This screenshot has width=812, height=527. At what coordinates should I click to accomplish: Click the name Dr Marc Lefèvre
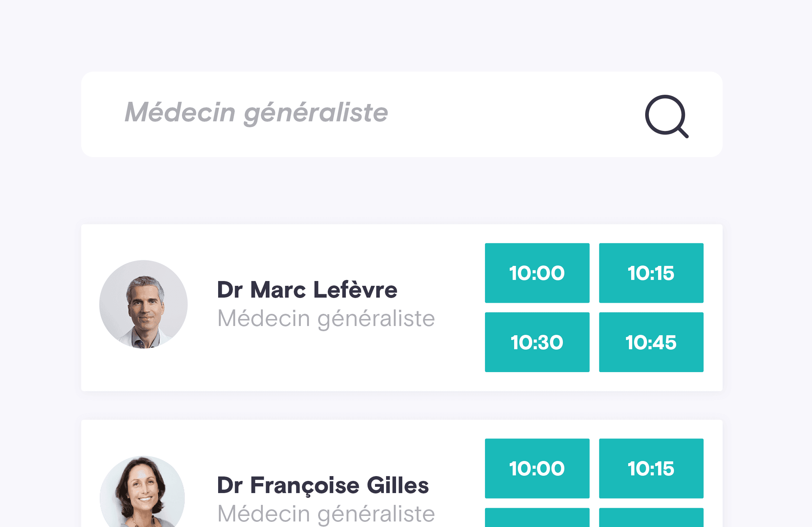307,290
